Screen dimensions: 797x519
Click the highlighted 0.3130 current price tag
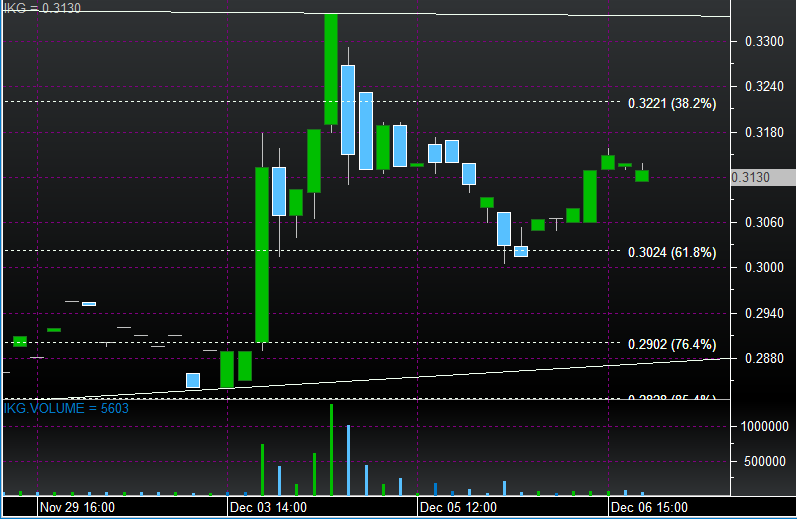[x=750, y=177]
